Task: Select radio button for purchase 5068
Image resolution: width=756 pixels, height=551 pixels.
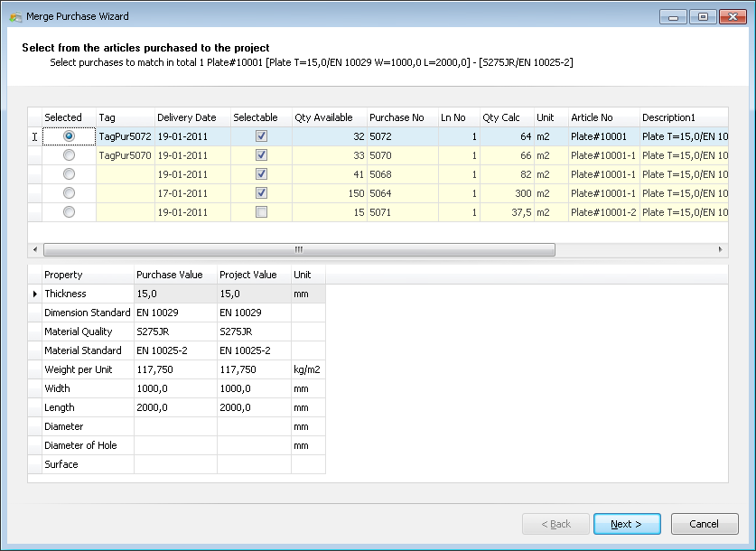Action: tap(69, 174)
